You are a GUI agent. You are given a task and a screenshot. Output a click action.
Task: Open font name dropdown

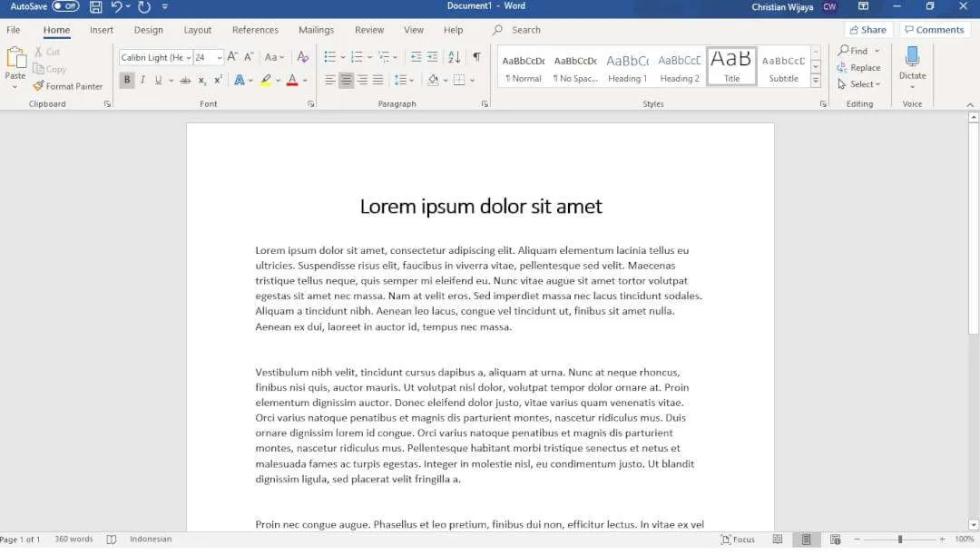pyautogui.click(x=189, y=57)
